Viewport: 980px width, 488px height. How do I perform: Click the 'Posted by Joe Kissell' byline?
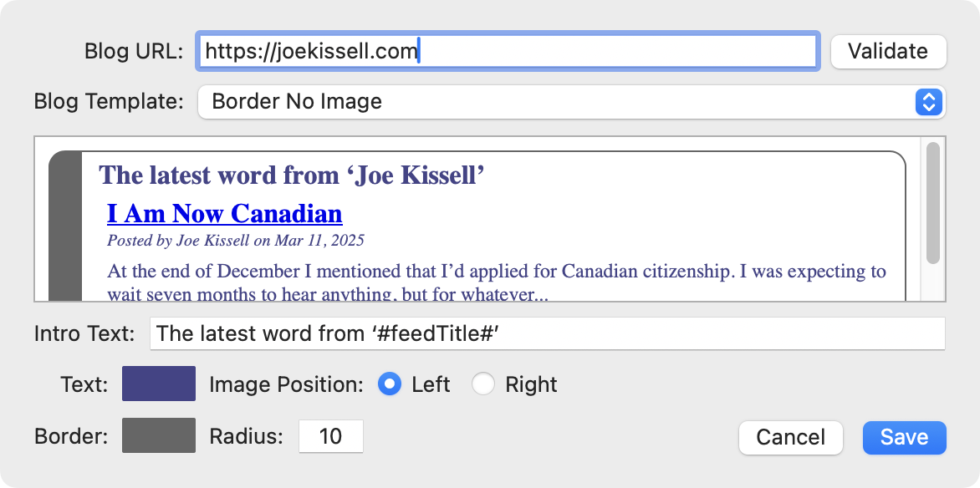coord(236,241)
